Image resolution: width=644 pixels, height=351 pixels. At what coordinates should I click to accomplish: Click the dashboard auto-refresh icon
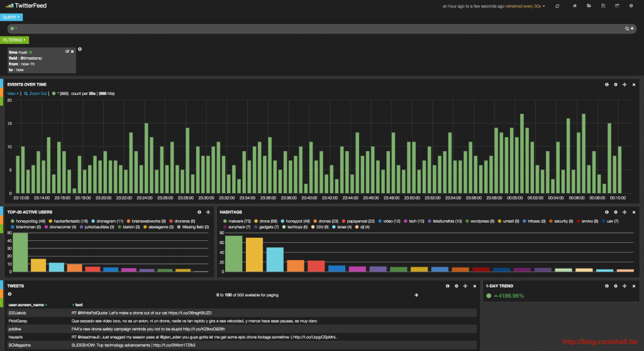(557, 6)
